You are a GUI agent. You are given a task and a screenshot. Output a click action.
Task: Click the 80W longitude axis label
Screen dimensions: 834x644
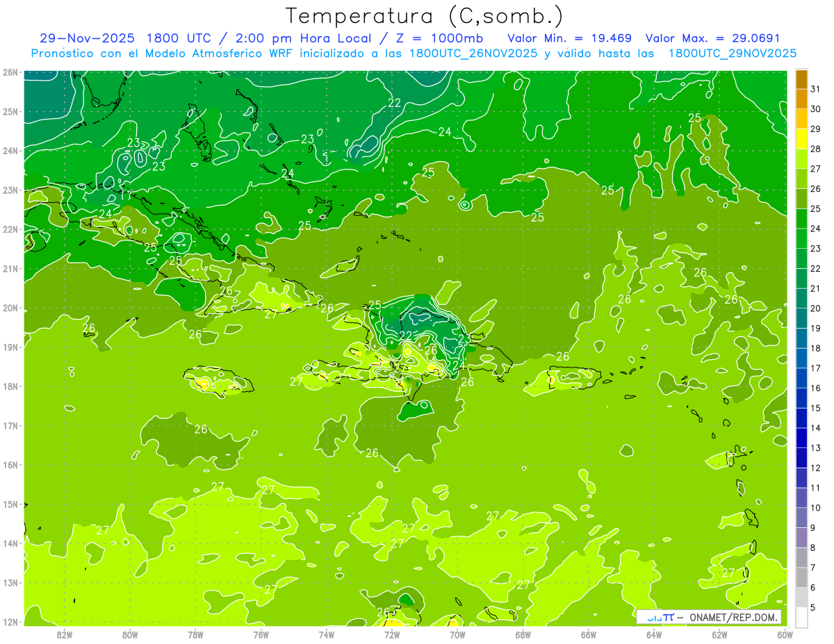[129, 634]
